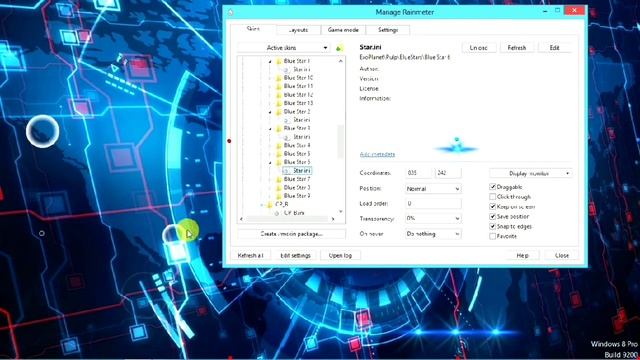This screenshot has width=640, height=360.
Task: Click the folder icon of Blue Star 5
Action: (x=279, y=154)
